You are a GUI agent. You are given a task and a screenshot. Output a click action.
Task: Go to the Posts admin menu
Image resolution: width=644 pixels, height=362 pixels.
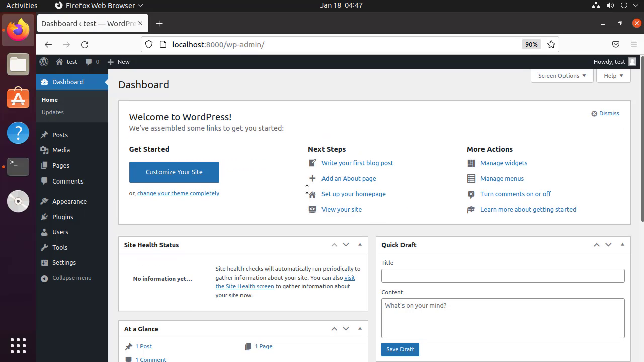(72, 135)
